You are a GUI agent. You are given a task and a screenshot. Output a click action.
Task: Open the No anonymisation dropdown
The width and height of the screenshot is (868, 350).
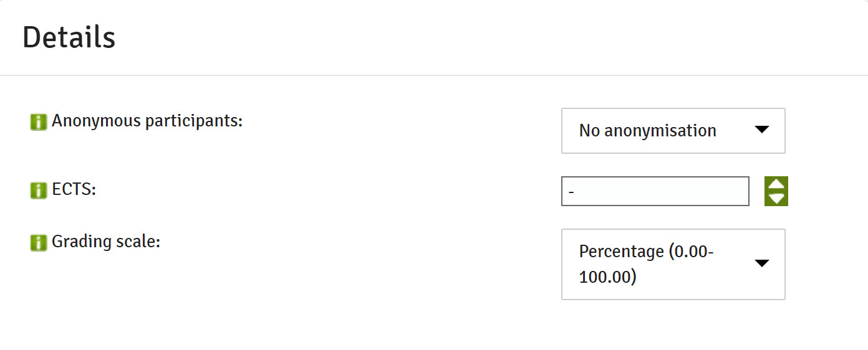pos(673,131)
